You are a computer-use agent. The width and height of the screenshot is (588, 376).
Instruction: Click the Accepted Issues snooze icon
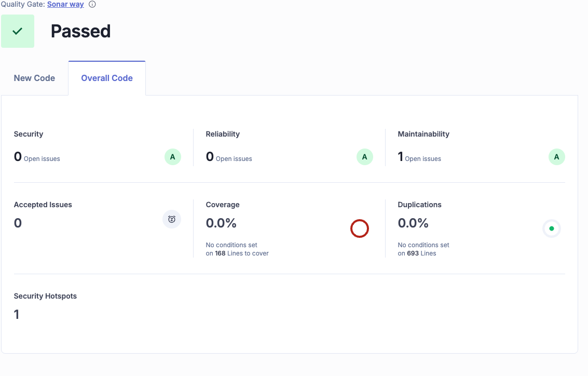click(172, 219)
